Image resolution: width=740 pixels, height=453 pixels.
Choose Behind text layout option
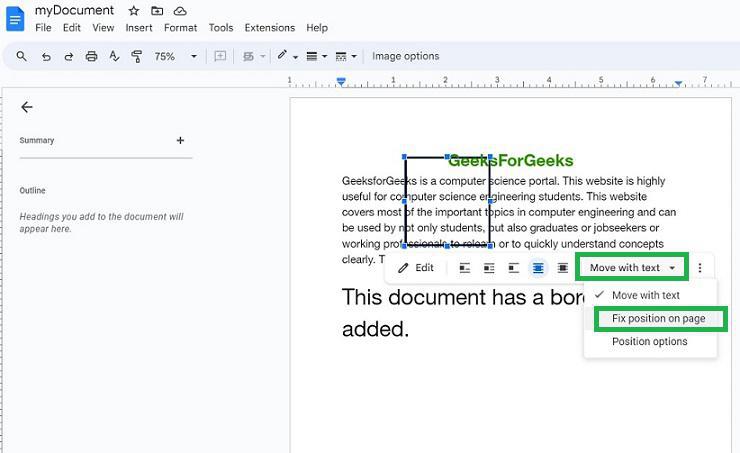[538, 268]
